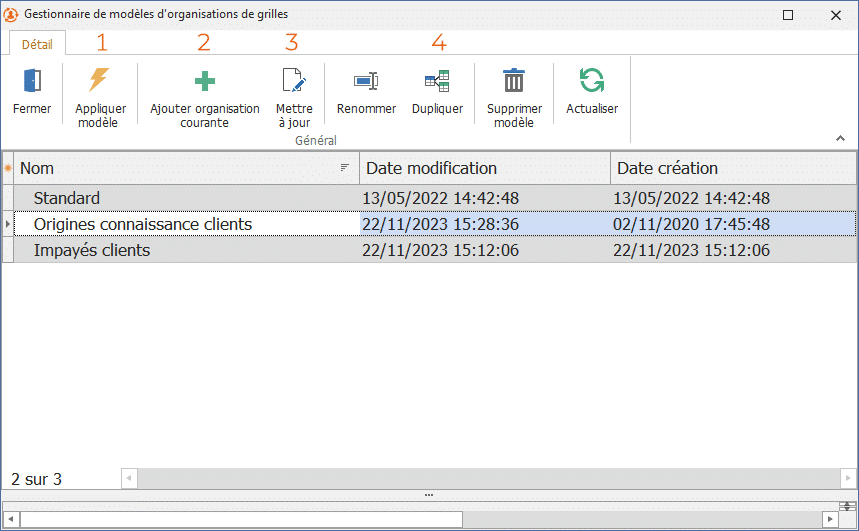Click the Supprimer modèle trash icon

click(x=514, y=82)
